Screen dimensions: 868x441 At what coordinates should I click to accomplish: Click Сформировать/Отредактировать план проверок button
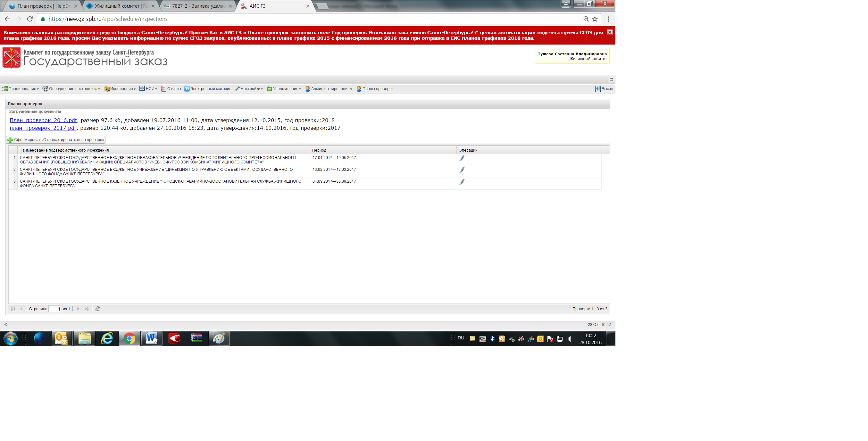(x=56, y=139)
